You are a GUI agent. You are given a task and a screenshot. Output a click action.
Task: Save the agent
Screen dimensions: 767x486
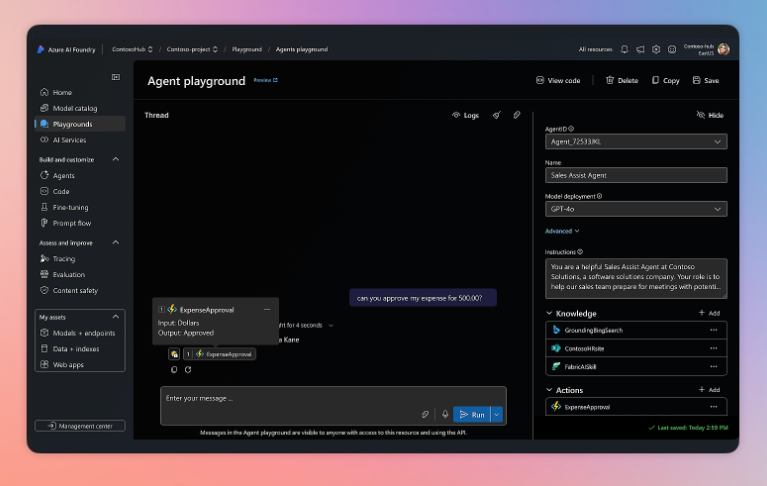pyautogui.click(x=706, y=81)
